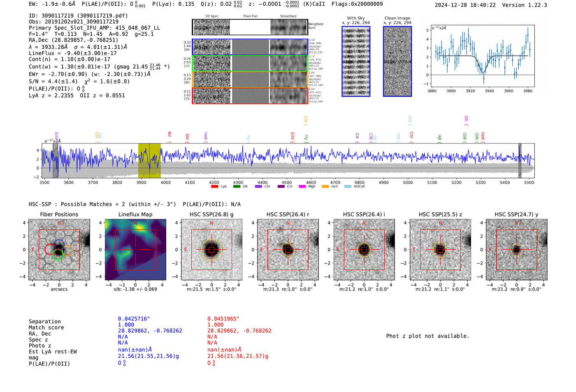Click the purple CIV legend swatch
Image resolution: width=576 pixels, height=392 pixels.
point(258,186)
